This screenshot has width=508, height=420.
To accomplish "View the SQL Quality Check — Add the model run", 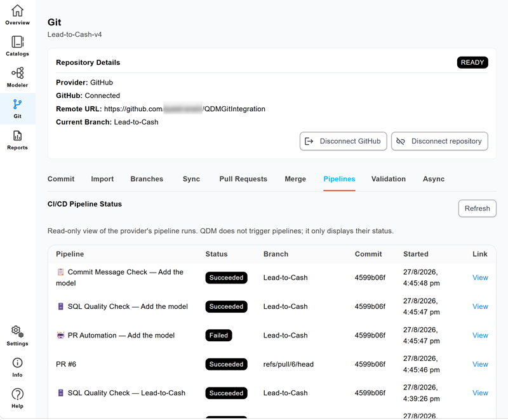I will click(480, 306).
